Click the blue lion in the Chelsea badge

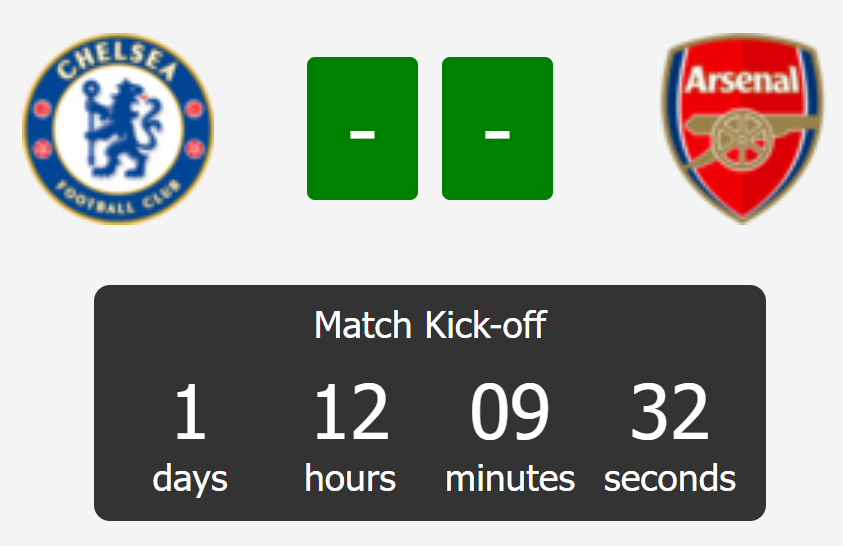pyautogui.click(x=120, y=129)
